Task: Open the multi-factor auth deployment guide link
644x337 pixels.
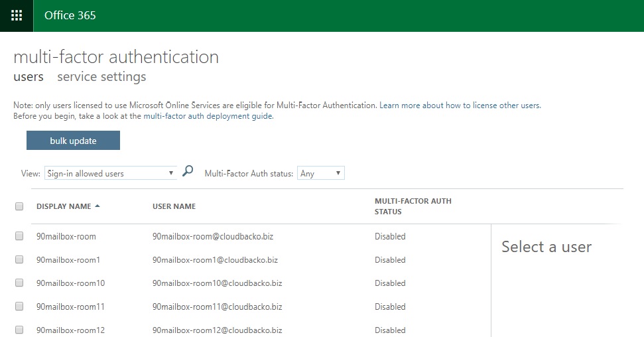Action: pyautogui.click(x=208, y=115)
